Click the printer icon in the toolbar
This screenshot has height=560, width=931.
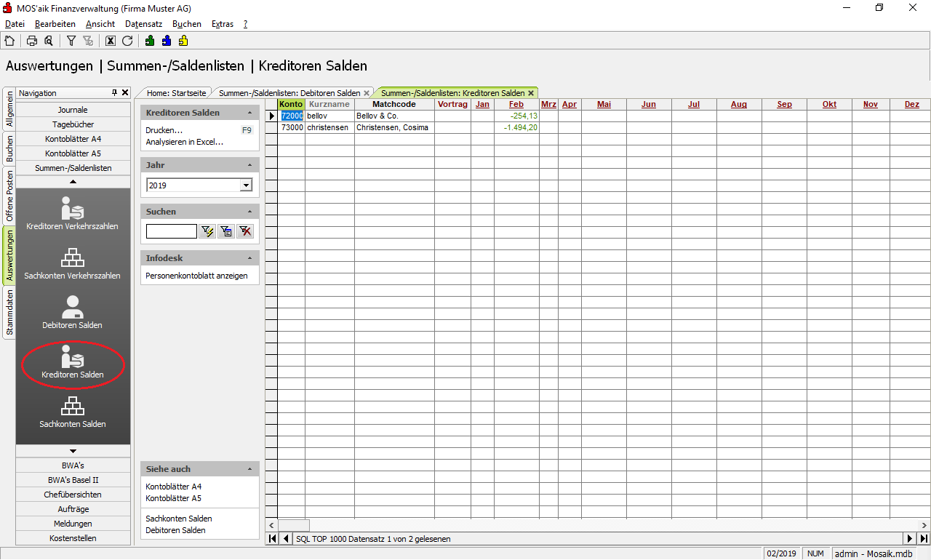[32, 41]
